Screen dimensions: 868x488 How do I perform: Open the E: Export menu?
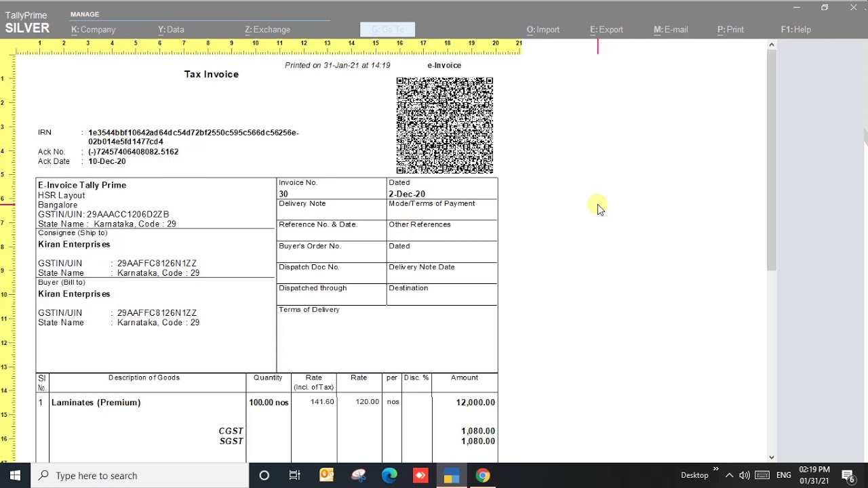pos(606,30)
